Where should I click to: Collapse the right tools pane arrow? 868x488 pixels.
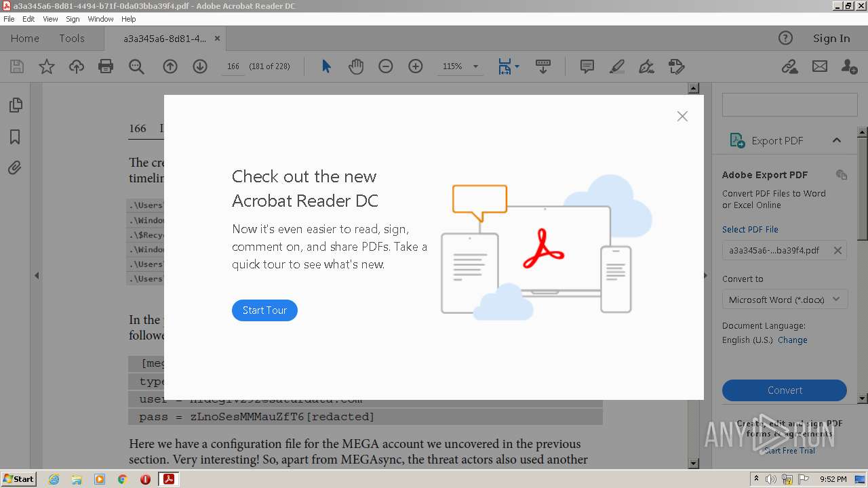pyautogui.click(x=705, y=276)
